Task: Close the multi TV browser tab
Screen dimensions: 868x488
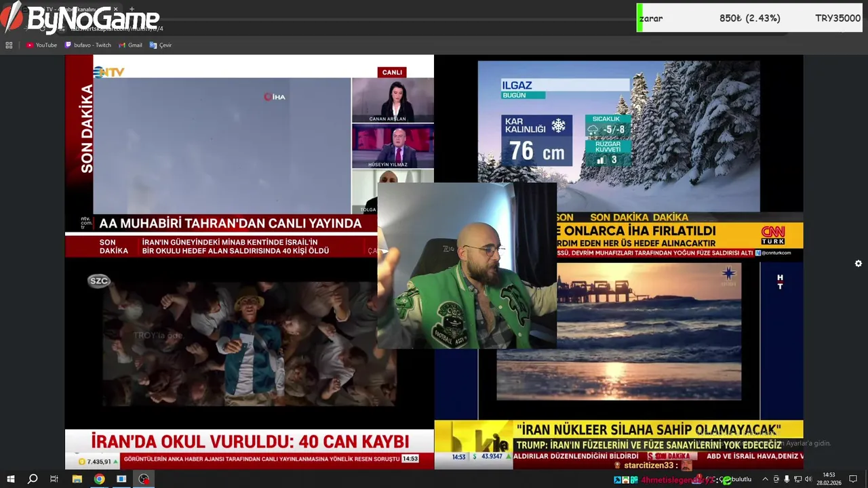Action: click(x=115, y=9)
